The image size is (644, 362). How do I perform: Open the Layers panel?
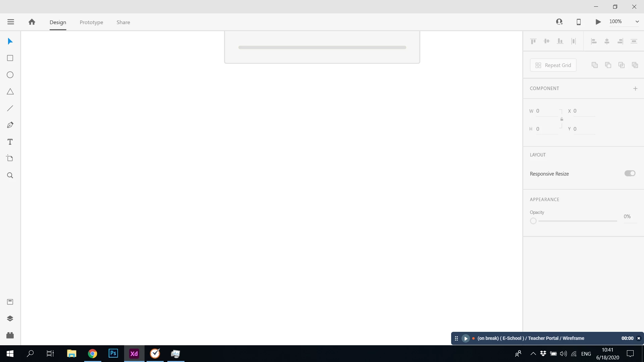10,318
